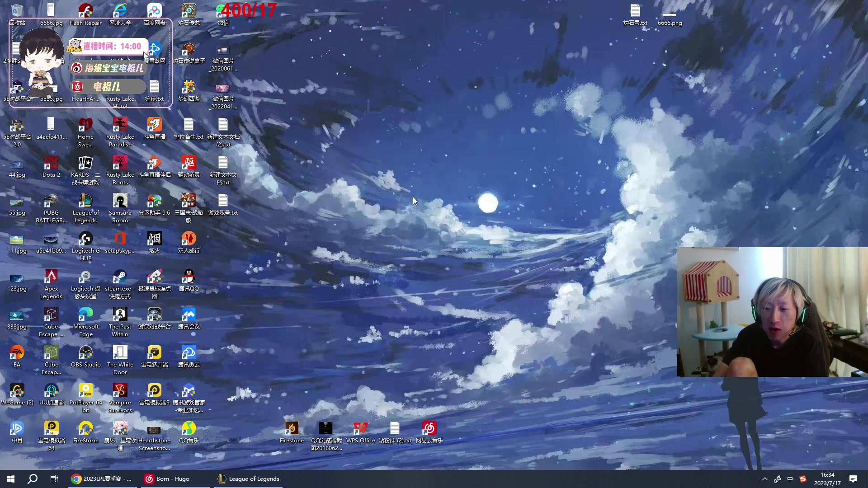Open WeGame (2) shortcut

click(17, 394)
